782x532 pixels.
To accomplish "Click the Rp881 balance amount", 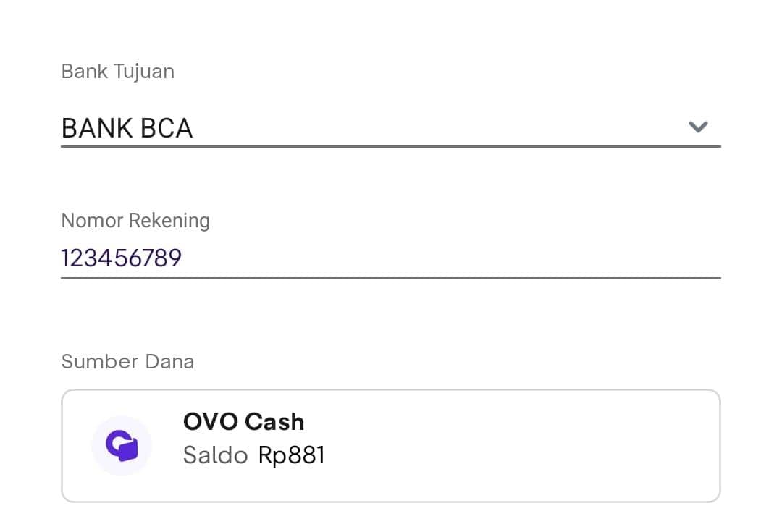I will click(291, 455).
